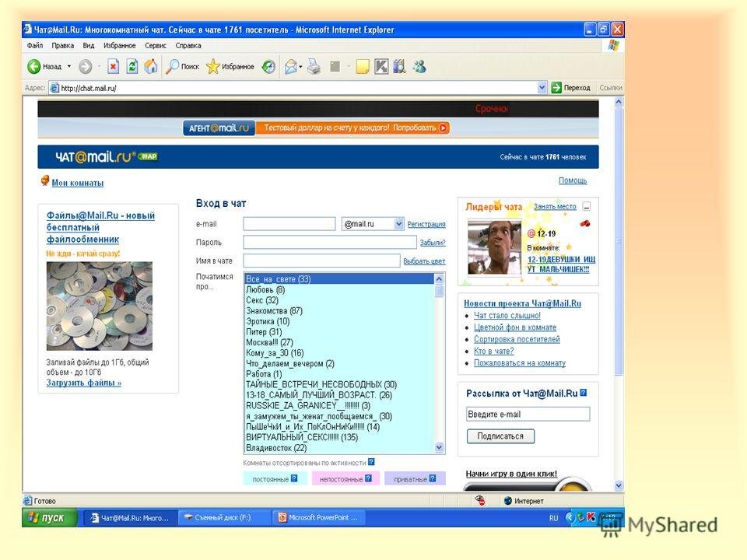This screenshot has height=560, width=747.
Task: Open the Мои комнаты link
Action: [x=78, y=183]
